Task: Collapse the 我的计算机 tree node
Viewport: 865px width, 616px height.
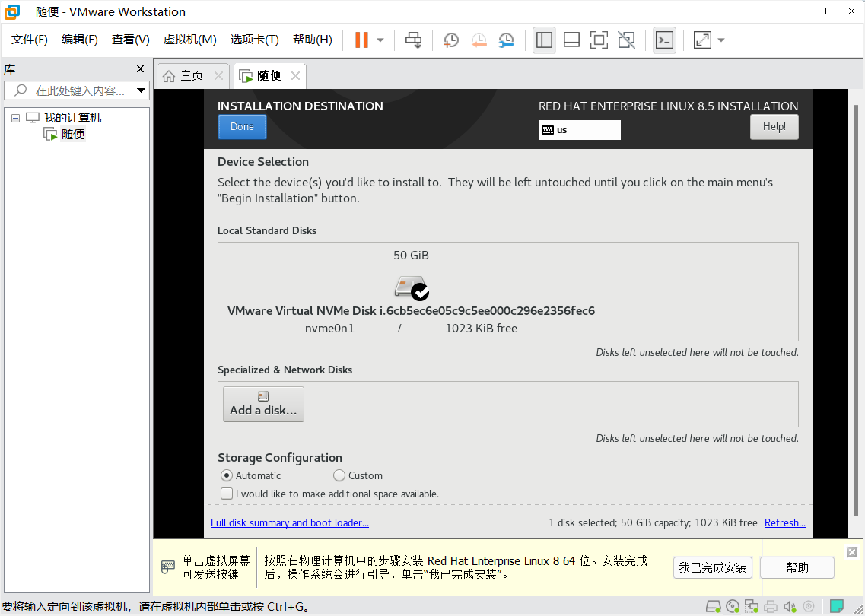Action: point(15,118)
